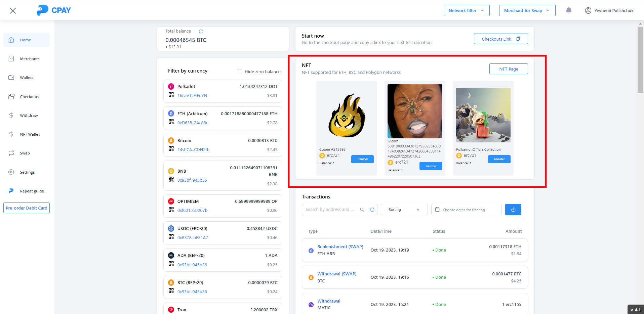Download transactions with blue export icon
The width and height of the screenshot is (644, 314).
(x=513, y=210)
